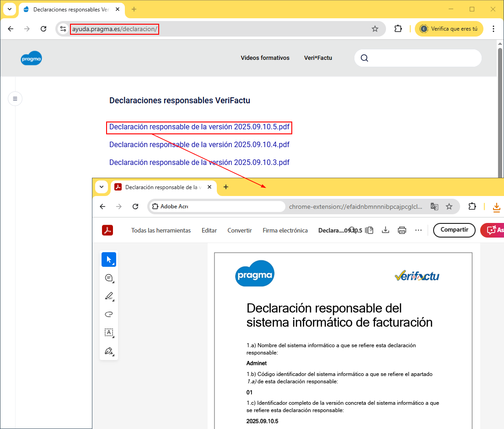Viewport: 504px width, 429px height.
Task: Choose the Add comment tool
Action: [109, 278]
